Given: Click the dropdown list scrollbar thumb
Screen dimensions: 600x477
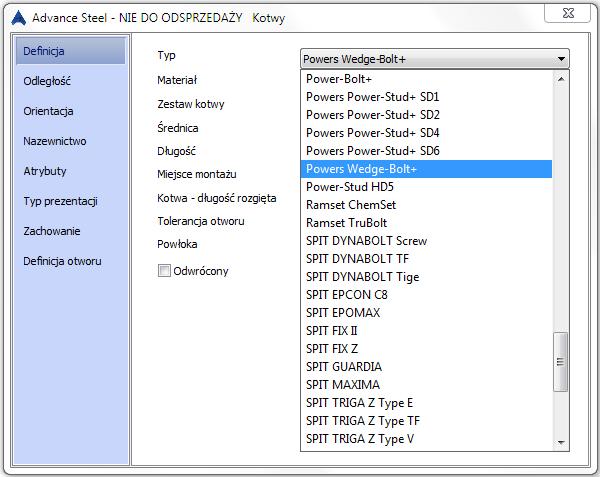Looking at the screenshot, I should (561, 362).
